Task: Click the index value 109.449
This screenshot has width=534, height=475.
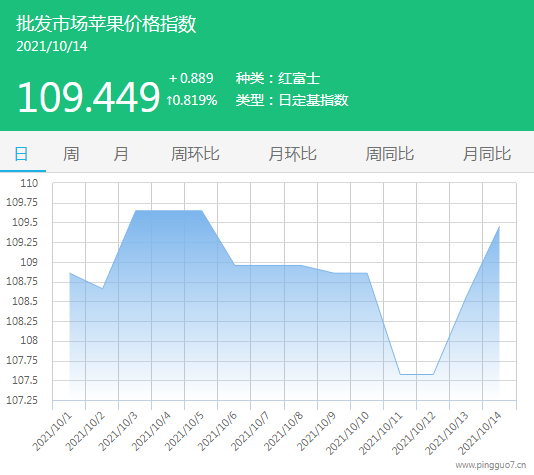Action: click(x=88, y=97)
